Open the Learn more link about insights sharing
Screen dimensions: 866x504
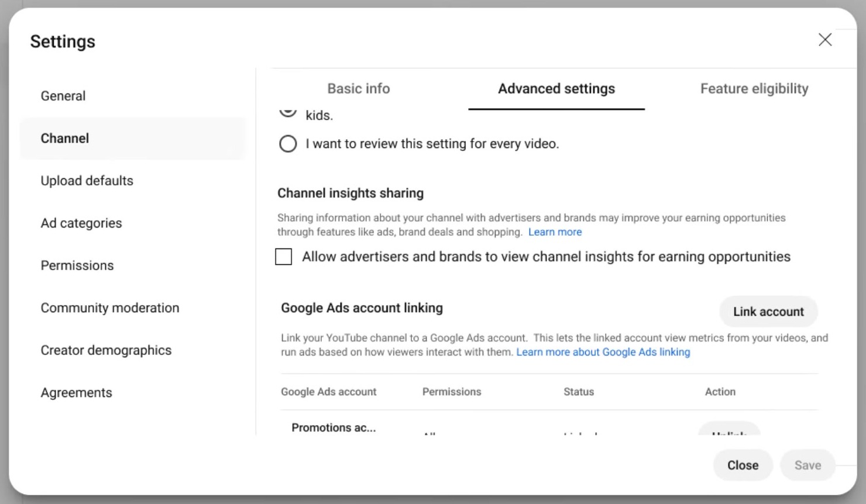click(555, 232)
